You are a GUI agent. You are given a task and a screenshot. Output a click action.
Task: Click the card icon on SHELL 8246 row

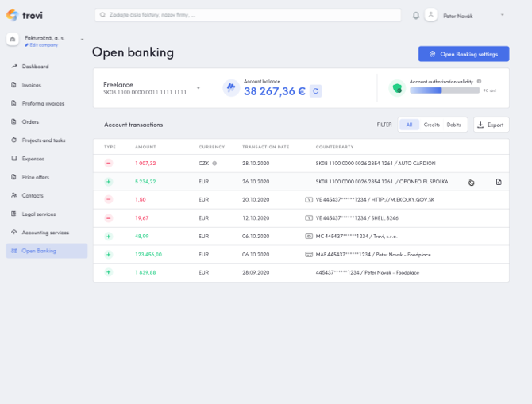(309, 217)
